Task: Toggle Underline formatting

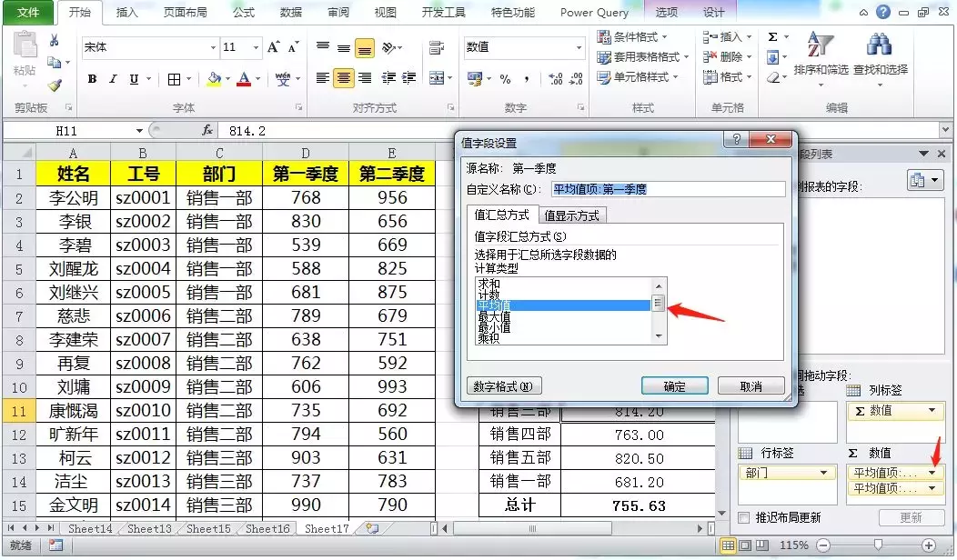Action: (134, 79)
